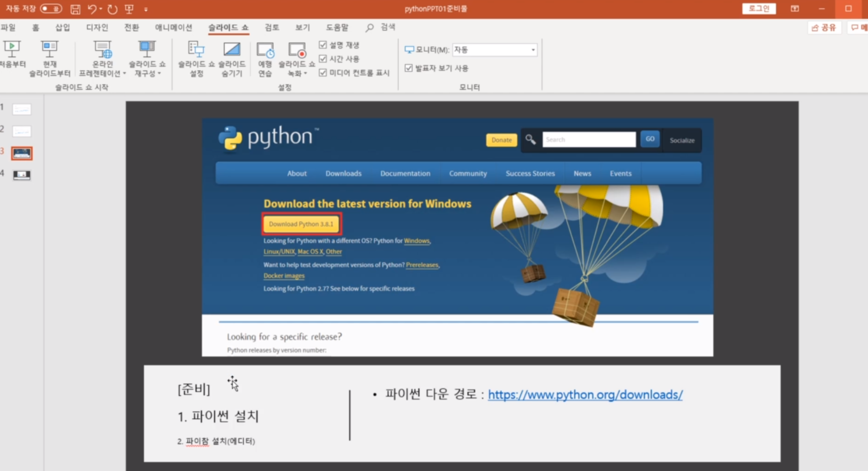The image size is (868, 471).
Task: Click the search text field in ribbon
Action: [388, 27]
